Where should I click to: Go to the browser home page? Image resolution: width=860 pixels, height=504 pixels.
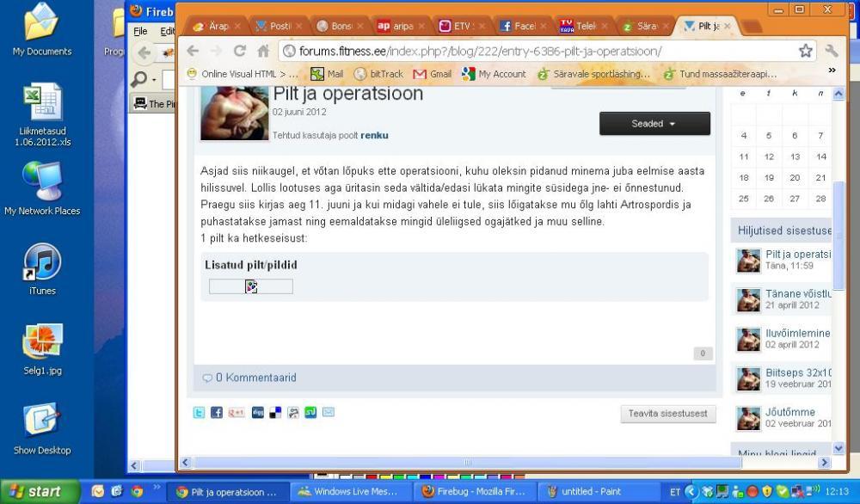click(x=263, y=51)
